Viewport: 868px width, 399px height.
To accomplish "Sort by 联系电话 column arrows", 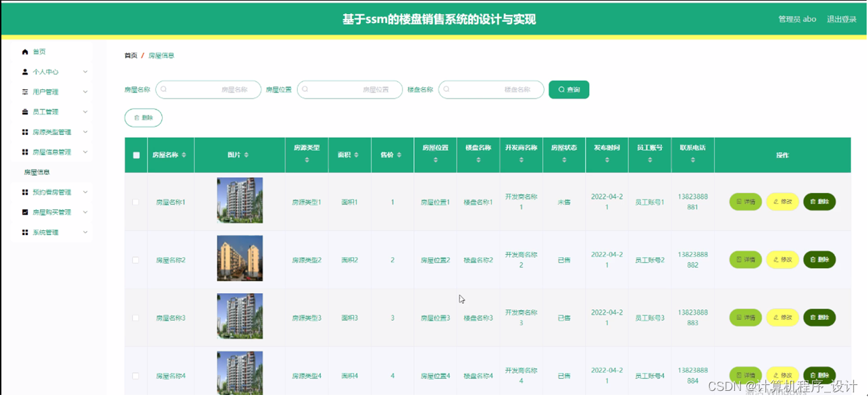I will point(692,161).
